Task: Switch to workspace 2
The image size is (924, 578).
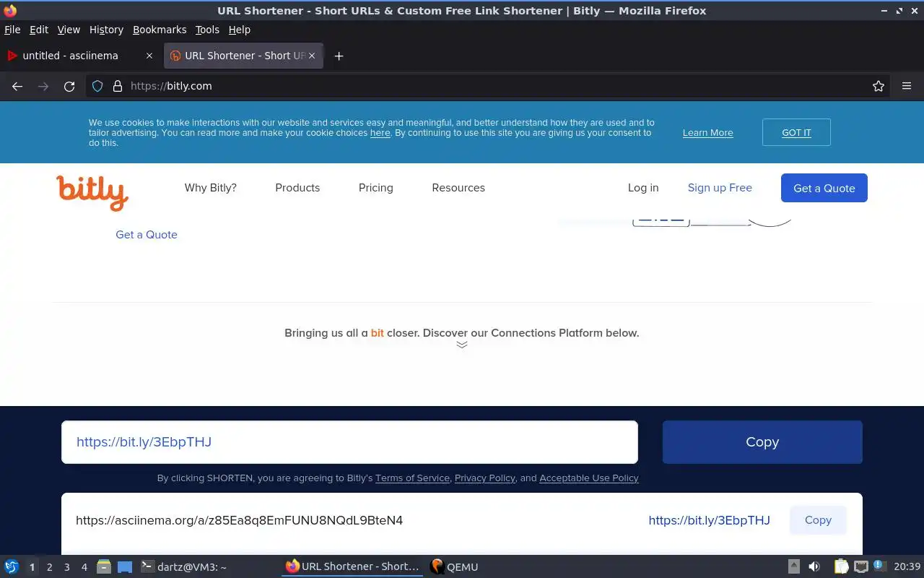Action: pos(49,567)
